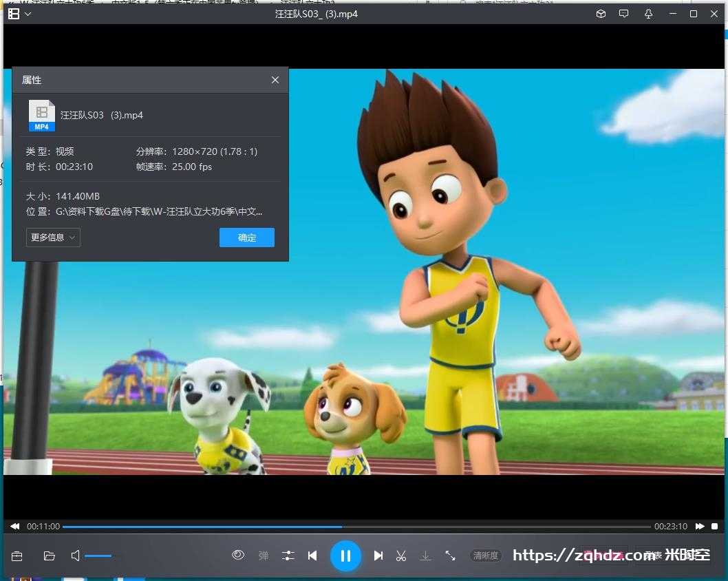Fast-forward using the double-arrow icon
Viewport: 728px width, 581px height.
700,526
